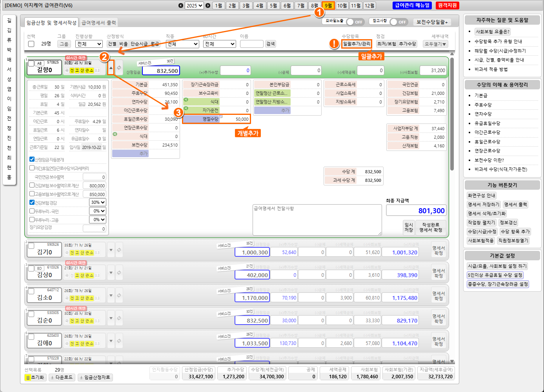544x392 pixels.
Task: Collapse 길향0's detail panel with the up arrow
Action: (x=111, y=67)
